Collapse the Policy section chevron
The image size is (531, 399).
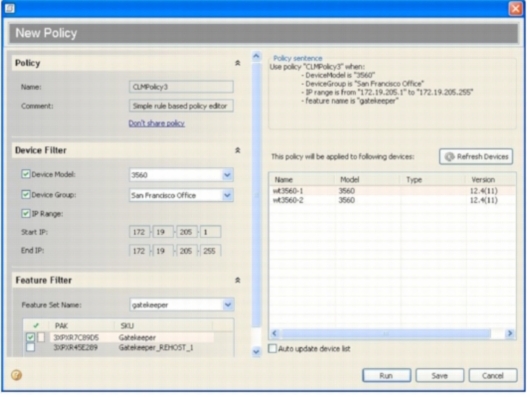pyautogui.click(x=238, y=63)
